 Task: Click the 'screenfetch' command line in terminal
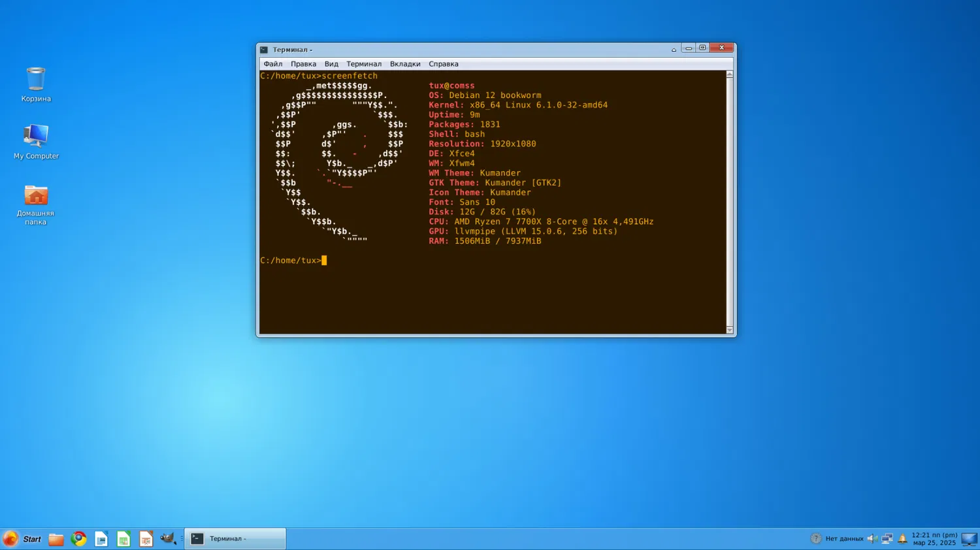tap(319, 76)
